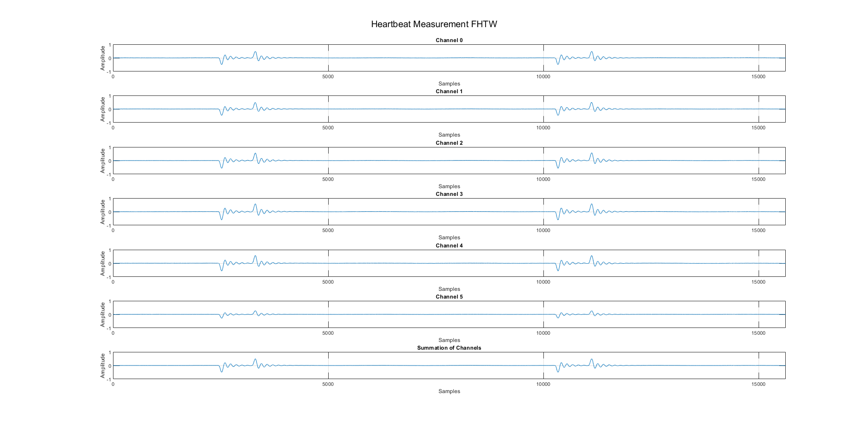This screenshot has height=432, width=868.
Task: Click the Channel 3 subplot title
Action: (x=449, y=194)
